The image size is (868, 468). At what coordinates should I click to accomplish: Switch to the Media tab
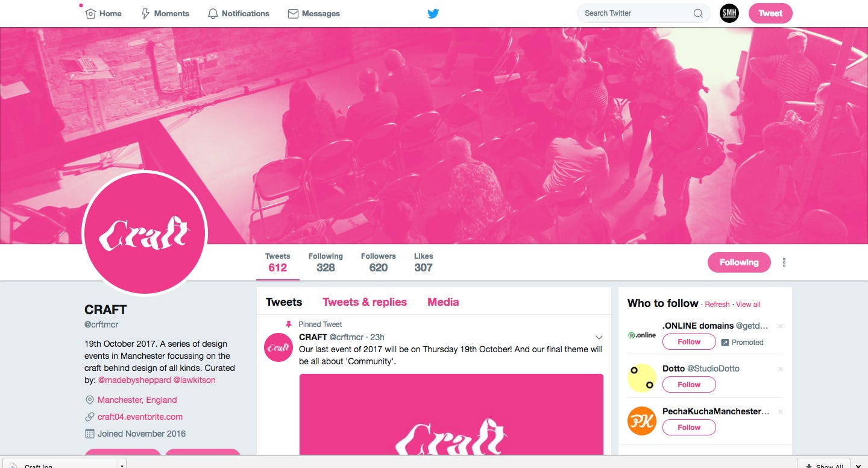(x=443, y=302)
